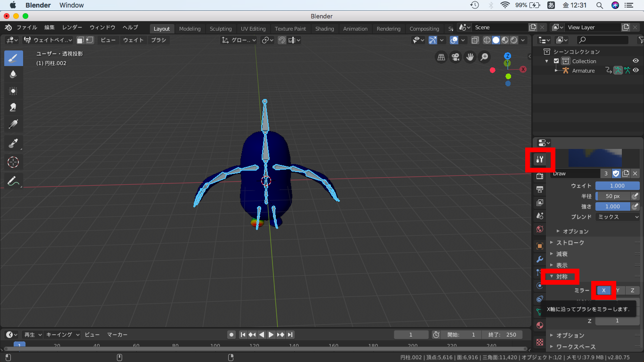Select the Annotate pencil tool
This screenshot has height=362, width=644.
point(13,181)
